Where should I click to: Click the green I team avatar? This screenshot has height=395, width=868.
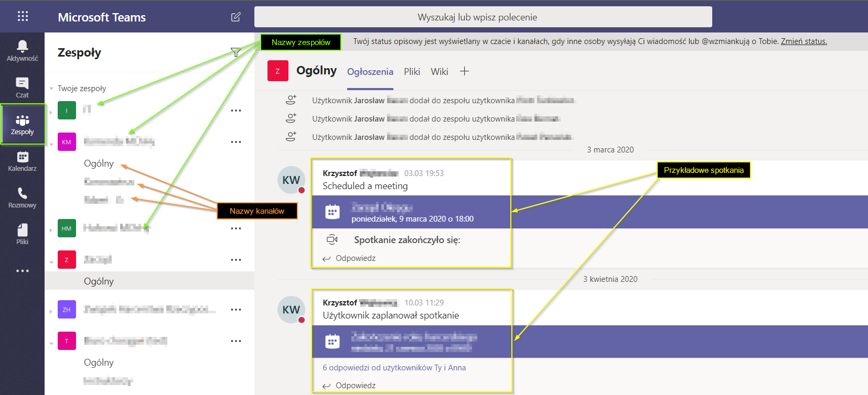[x=67, y=111]
